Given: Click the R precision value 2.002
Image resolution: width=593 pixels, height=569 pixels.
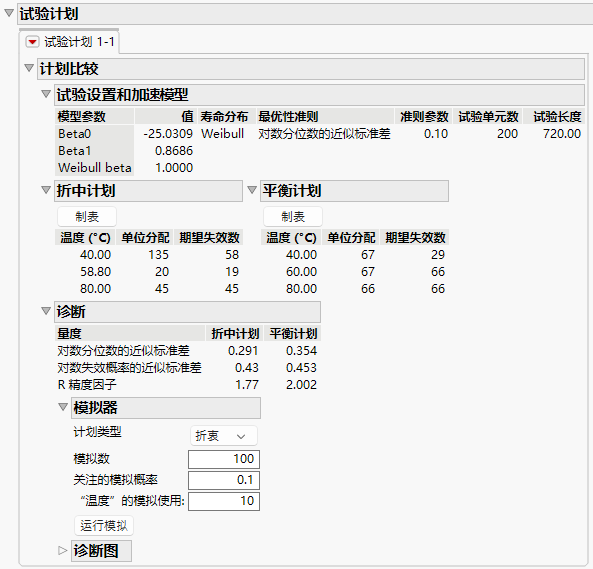Looking at the screenshot, I should [x=301, y=385].
